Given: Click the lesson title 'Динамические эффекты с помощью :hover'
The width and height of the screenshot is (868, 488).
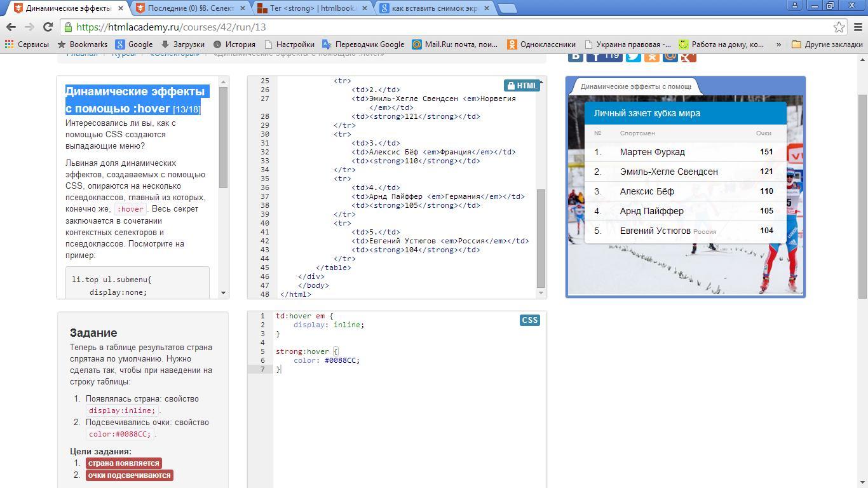Looking at the screenshot, I should [135, 100].
